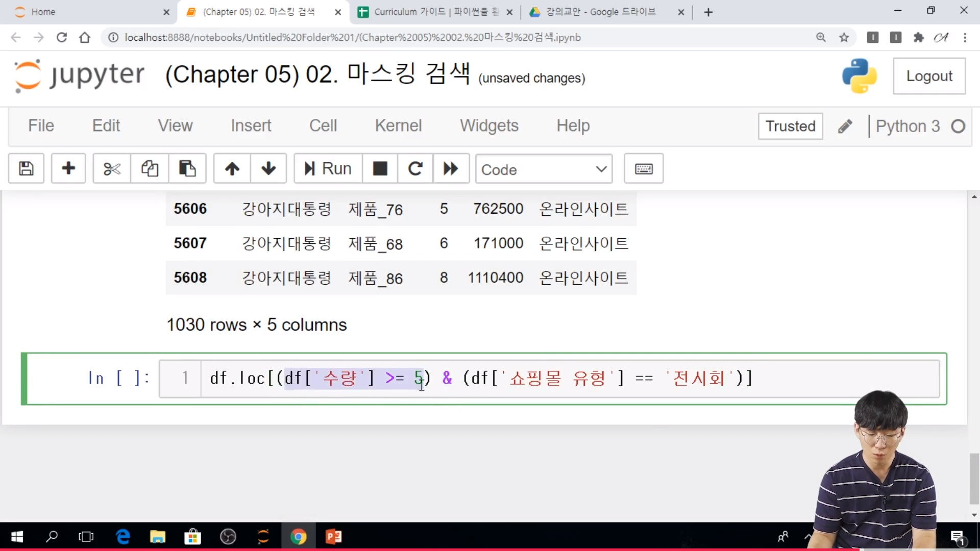Cut selected cells with scissors icon
The width and height of the screenshot is (980, 551).
(x=112, y=168)
